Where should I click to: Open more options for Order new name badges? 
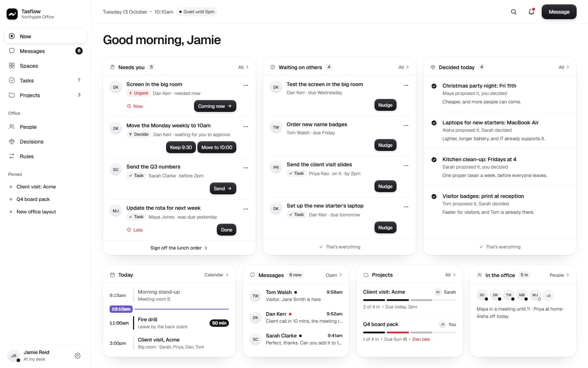(x=406, y=125)
